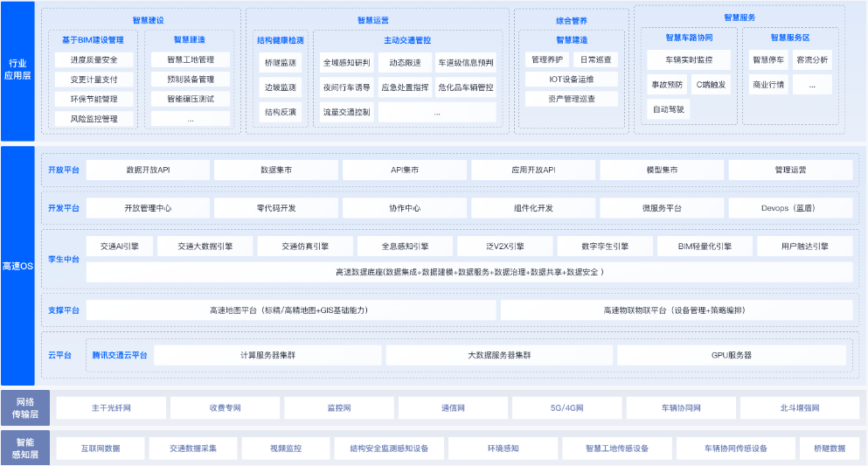Image resolution: width=868 pixels, height=466 pixels.
Task: Select the '夜间行车诱导' box
Action: coord(346,87)
